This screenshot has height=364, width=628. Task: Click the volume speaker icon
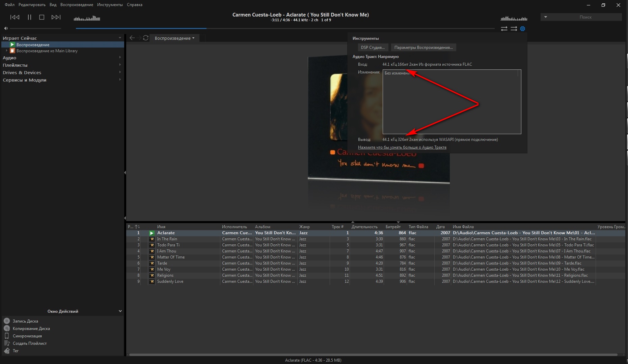click(x=6, y=28)
